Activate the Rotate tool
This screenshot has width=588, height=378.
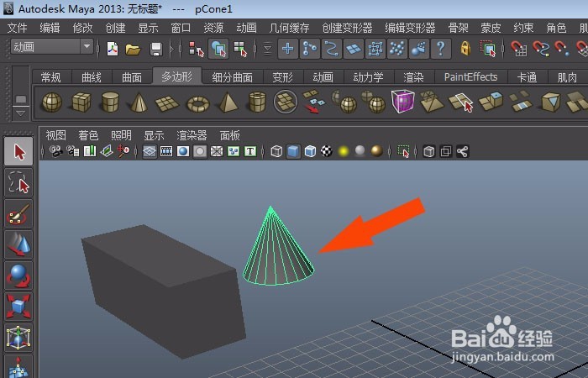click(x=18, y=276)
